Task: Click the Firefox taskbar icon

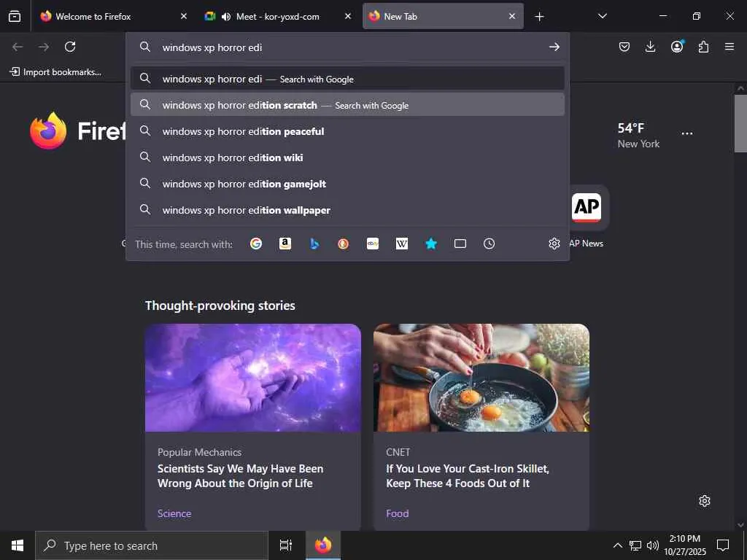Action: click(x=323, y=545)
